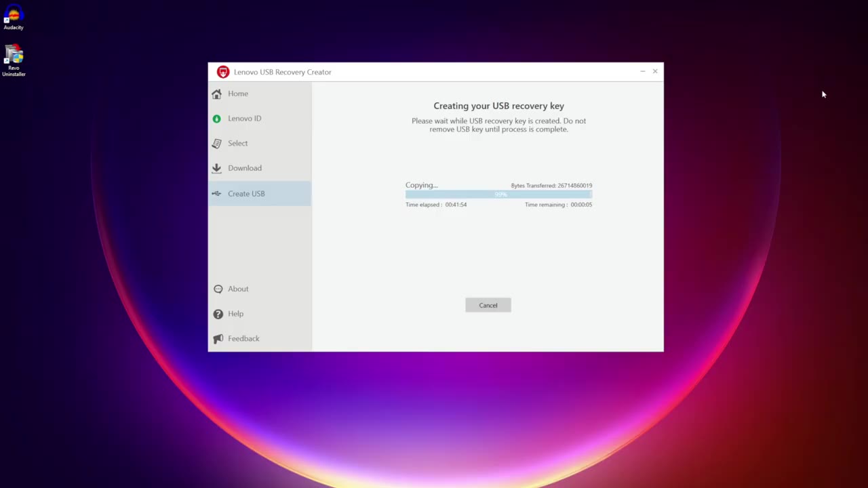Click the 'Please wait' instruction text
The image size is (868, 488).
[498, 125]
